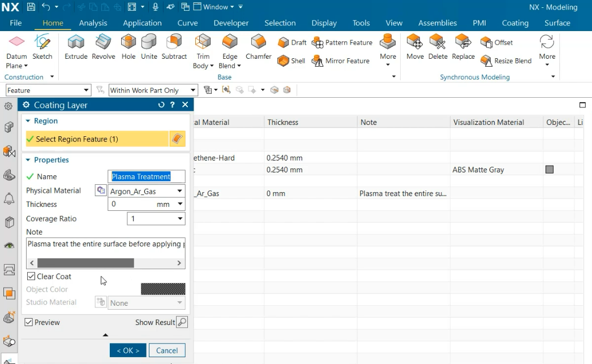Confirm the dialog with OK
Image resolution: width=592 pixels, height=364 pixels.
coord(128,350)
